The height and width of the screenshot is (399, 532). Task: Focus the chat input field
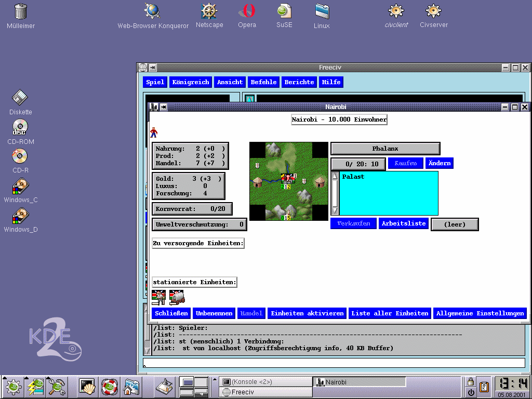[x=334, y=363]
